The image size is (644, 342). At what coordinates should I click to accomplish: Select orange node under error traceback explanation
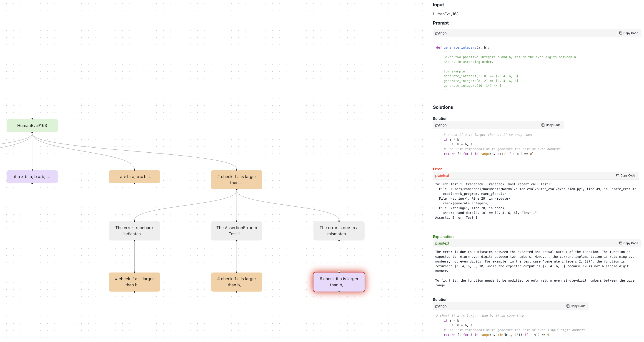(134, 282)
